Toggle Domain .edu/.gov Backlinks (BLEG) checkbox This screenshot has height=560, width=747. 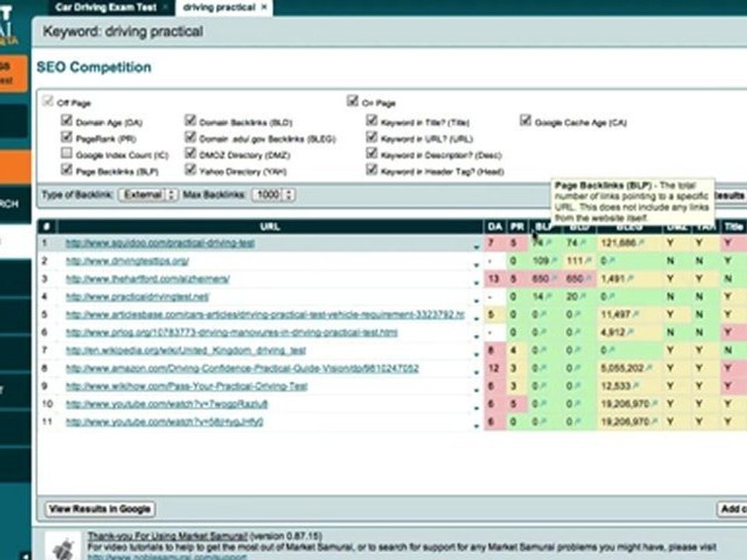click(x=191, y=137)
